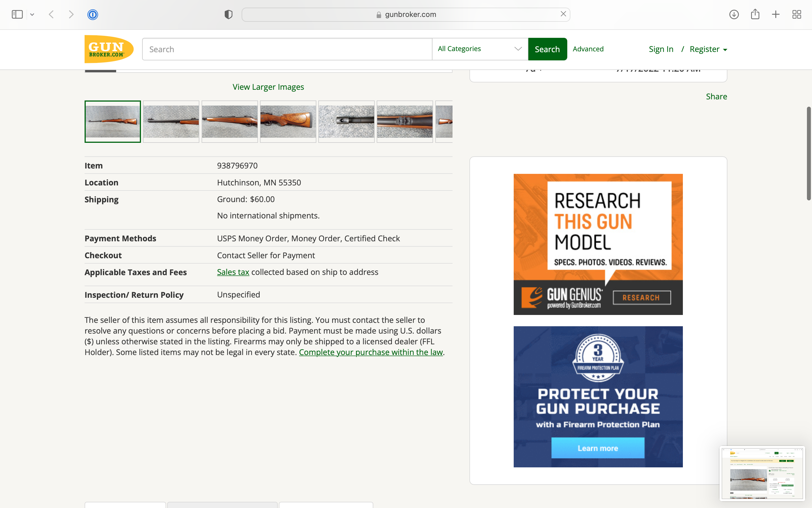The width and height of the screenshot is (812, 508).
Task: Select the partially visible seventh thumbnail
Action: point(444,122)
